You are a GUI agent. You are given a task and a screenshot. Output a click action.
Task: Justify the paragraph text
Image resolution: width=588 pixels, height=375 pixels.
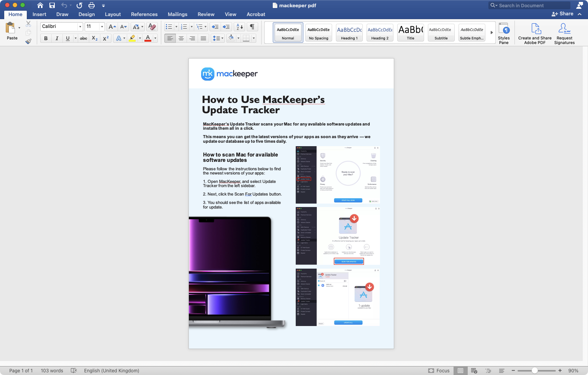pyautogui.click(x=203, y=38)
